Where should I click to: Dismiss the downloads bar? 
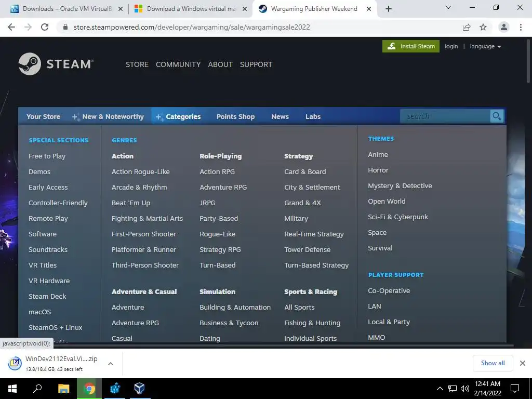523,363
